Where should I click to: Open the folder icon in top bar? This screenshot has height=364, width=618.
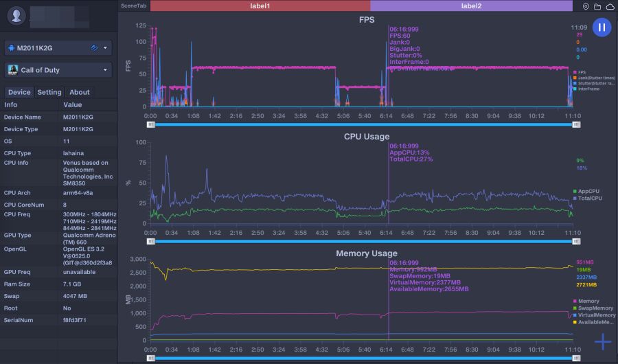tap(597, 6)
